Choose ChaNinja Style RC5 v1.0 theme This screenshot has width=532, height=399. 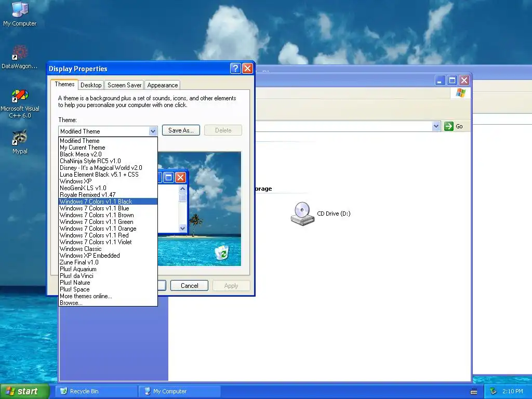tap(108, 161)
